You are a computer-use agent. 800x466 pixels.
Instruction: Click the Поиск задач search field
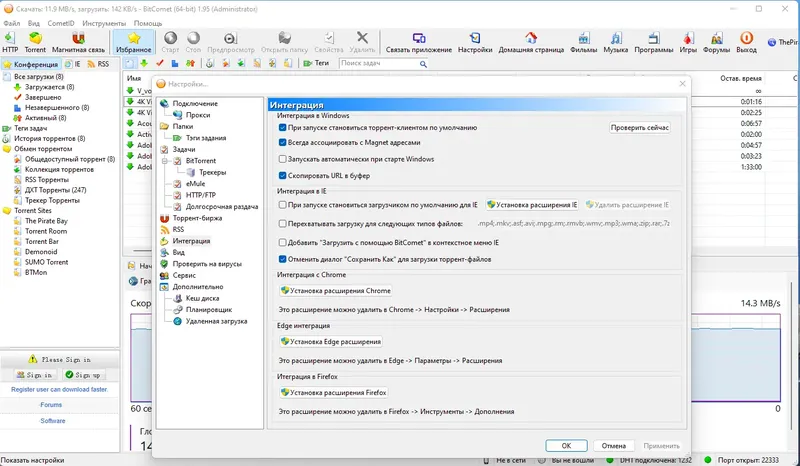click(378, 63)
